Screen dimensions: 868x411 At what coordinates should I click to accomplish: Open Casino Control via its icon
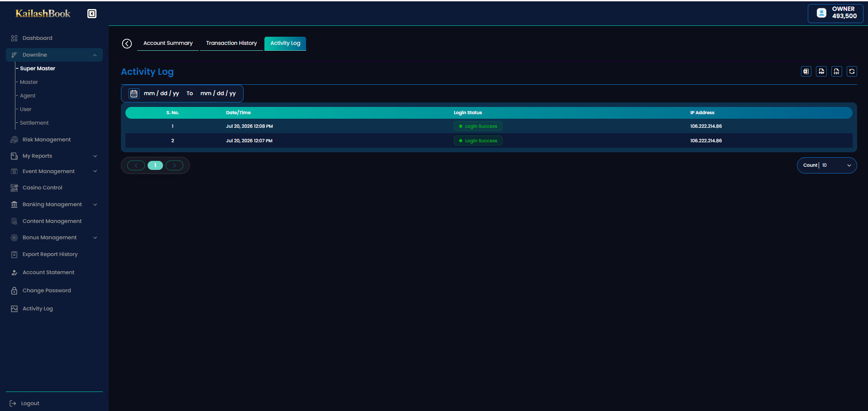[14, 188]
